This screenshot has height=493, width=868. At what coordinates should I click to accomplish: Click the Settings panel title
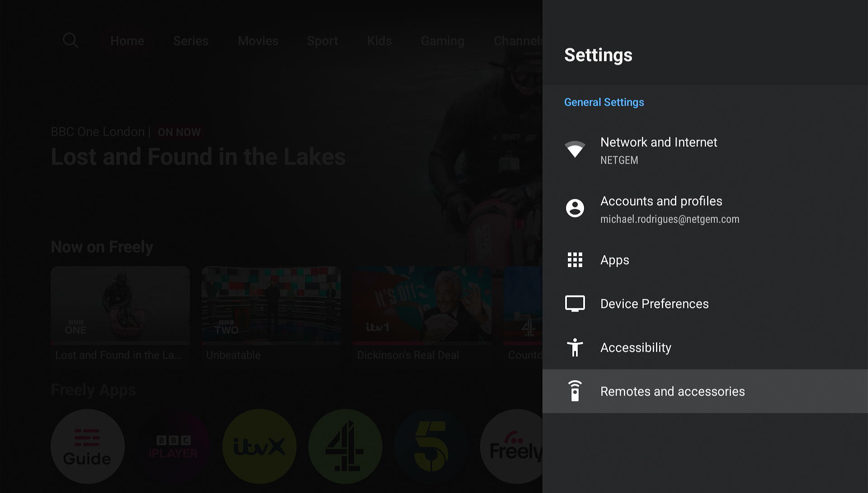598,55
